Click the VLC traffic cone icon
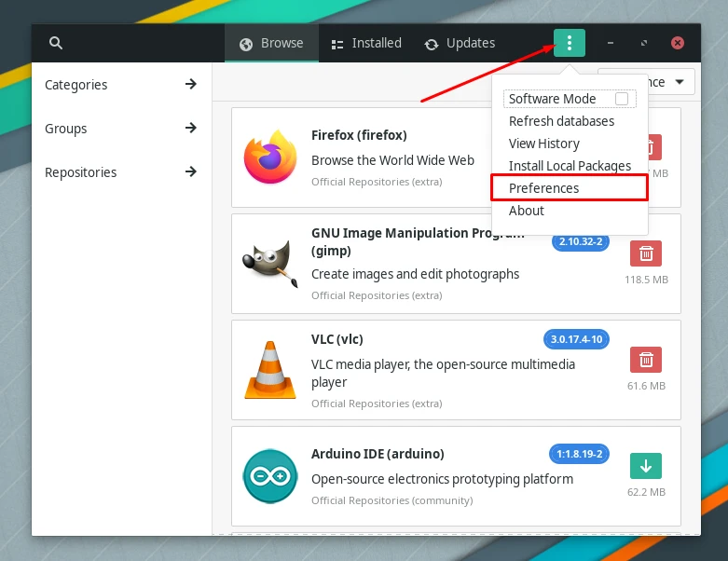Screen dimensions: 728x561 [x=270, y=370]
